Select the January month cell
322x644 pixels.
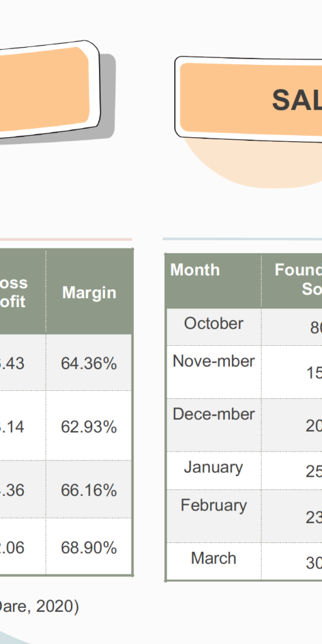tap(213, 471)
